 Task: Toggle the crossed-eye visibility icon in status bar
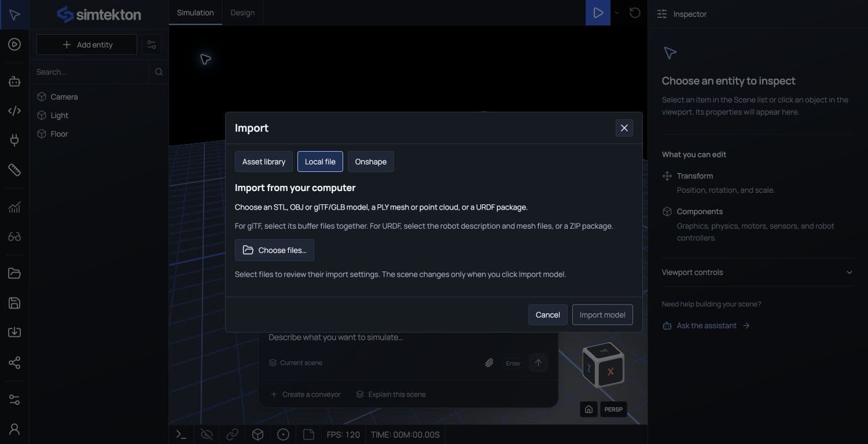pyautogui.click(x=207, y=434)
